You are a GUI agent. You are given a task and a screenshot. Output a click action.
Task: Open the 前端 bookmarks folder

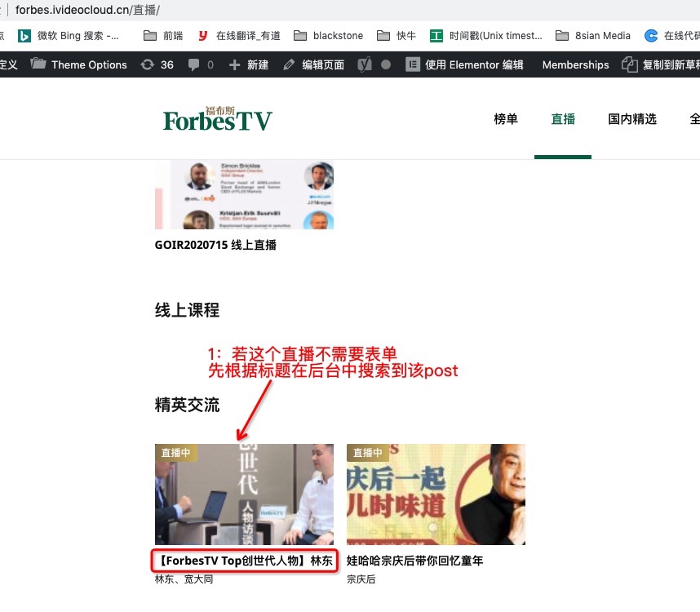coord(163,36)
